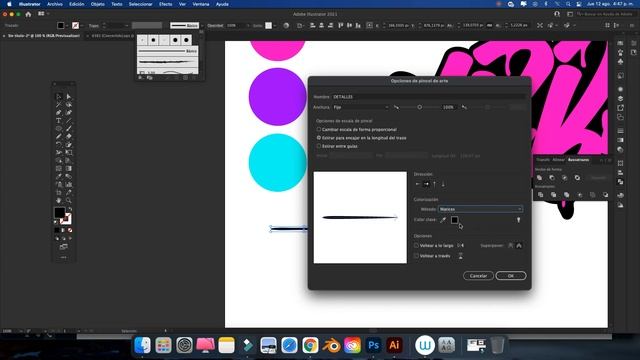Select the Paintbrush tool
This screenshot has width=640, height=360.
tap(69, 129)
